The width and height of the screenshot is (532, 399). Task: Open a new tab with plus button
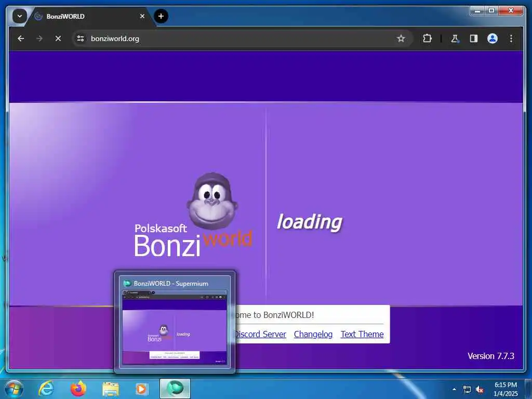point(161,16)
